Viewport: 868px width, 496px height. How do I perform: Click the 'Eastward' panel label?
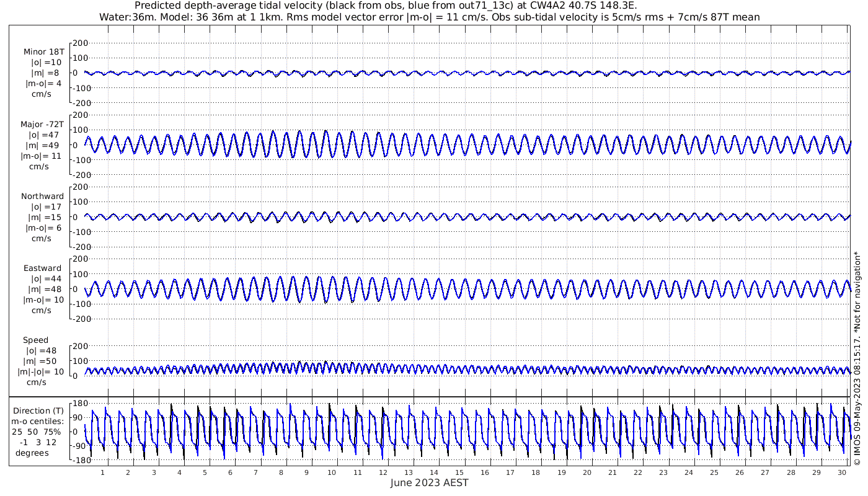tap(42, 268)
